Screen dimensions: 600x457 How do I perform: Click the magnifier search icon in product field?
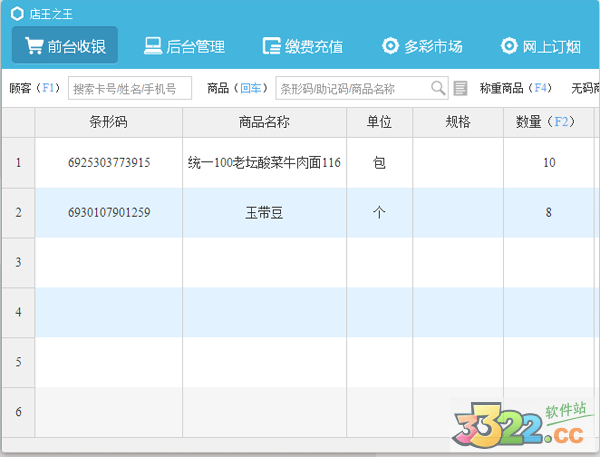pos(438,88)
